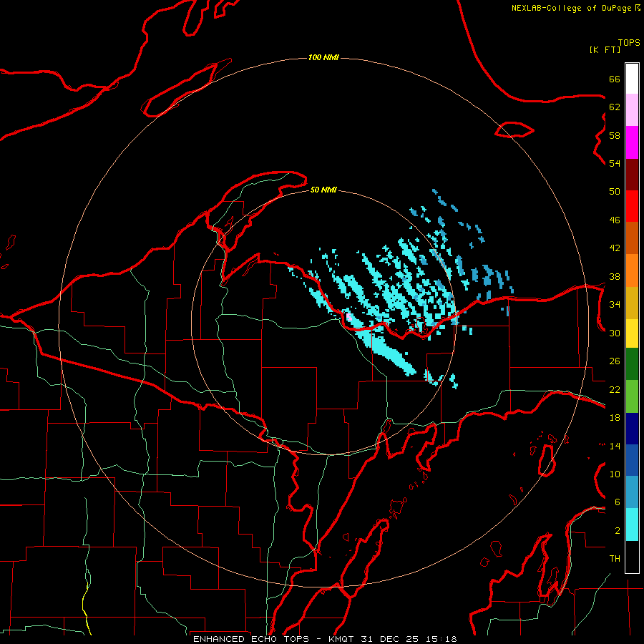Click the cyan 2 kft legend swatch
644x644 pixels.
[x=632, y=525]
